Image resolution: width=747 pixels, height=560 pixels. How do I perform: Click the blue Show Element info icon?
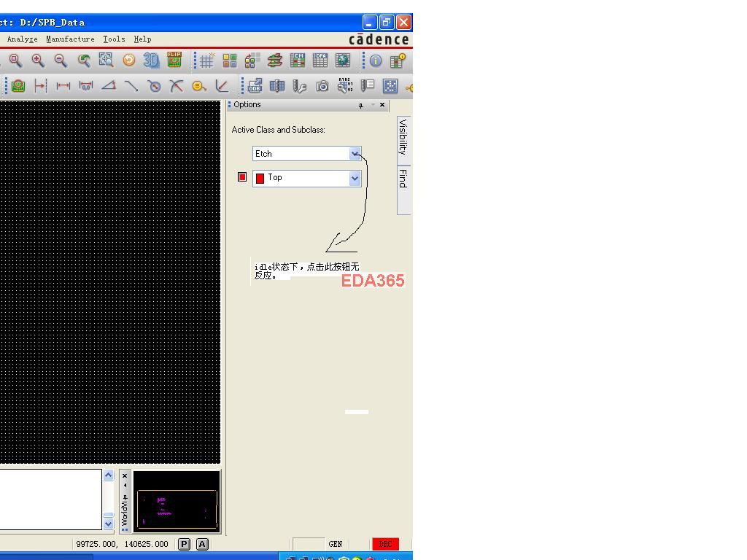click(376, 61)
